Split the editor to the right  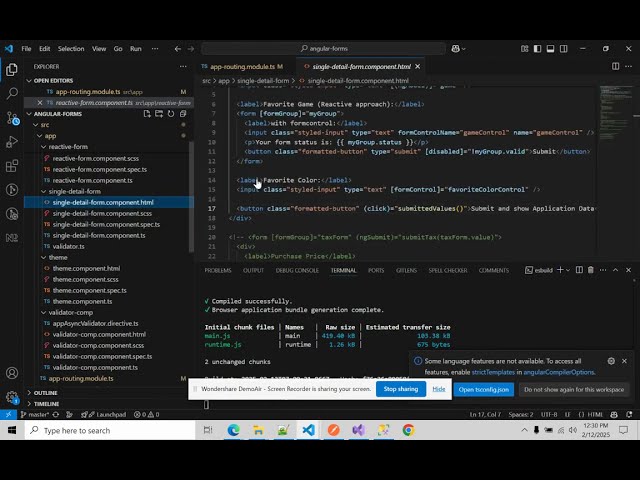coord(615,66)
